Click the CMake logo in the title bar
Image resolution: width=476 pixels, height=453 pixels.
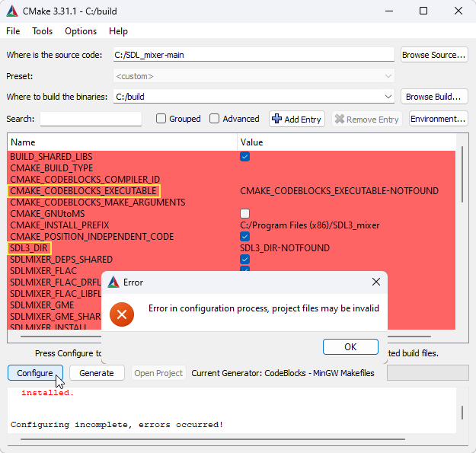point(12,11)
